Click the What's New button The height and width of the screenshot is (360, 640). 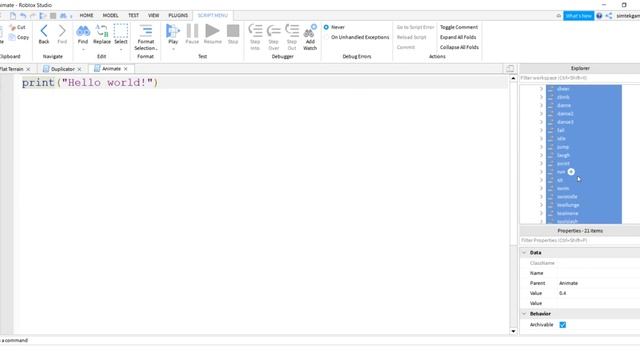coord(578,16)
